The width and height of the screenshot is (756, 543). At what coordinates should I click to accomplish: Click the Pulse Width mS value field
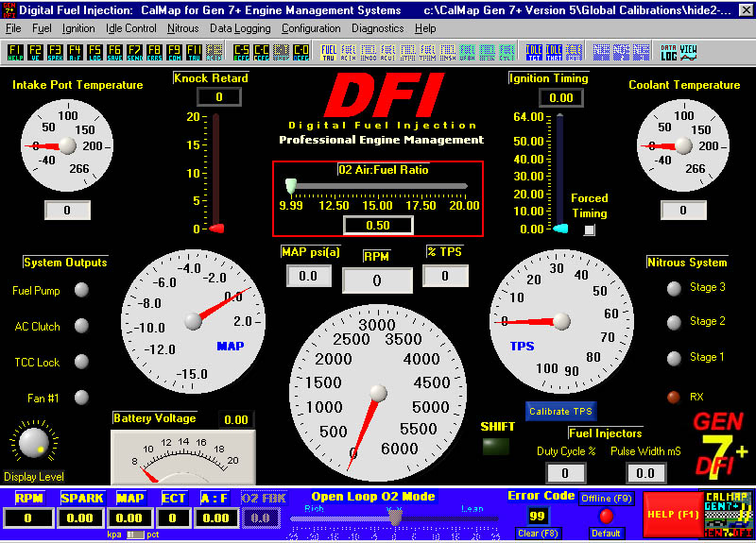coord(645,474)
